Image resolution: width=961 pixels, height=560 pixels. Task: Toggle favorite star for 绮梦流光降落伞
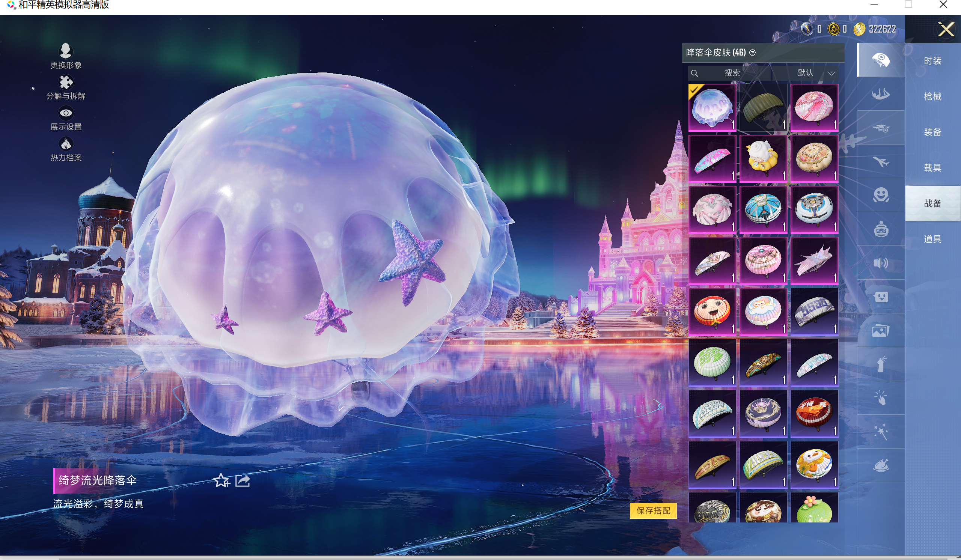(221, 481)
